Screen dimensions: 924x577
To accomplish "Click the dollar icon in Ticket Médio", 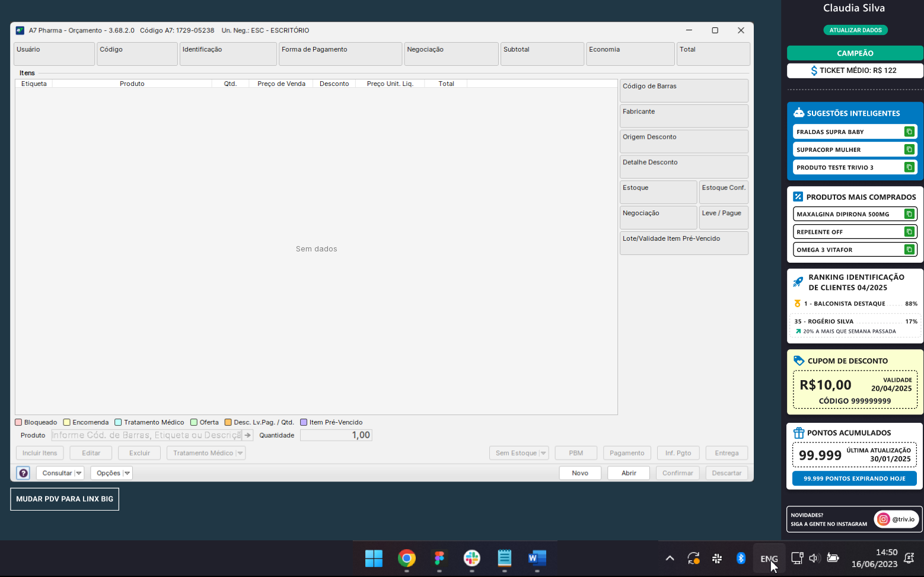I will coord(814,71).
